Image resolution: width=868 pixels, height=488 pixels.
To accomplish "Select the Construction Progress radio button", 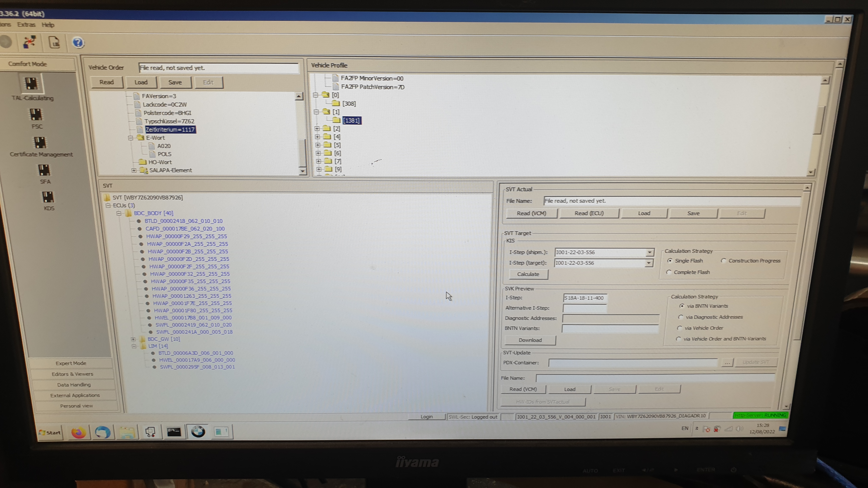I will (723, 261).
